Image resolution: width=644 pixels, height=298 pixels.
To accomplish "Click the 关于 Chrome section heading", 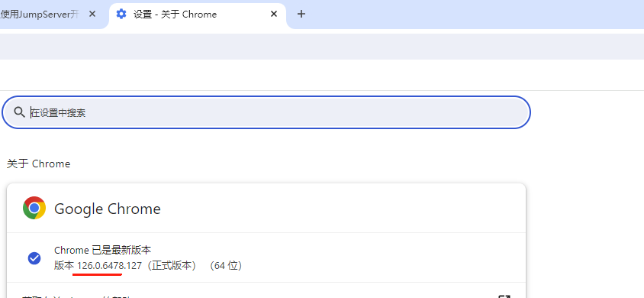I will [x=39, y=164].
